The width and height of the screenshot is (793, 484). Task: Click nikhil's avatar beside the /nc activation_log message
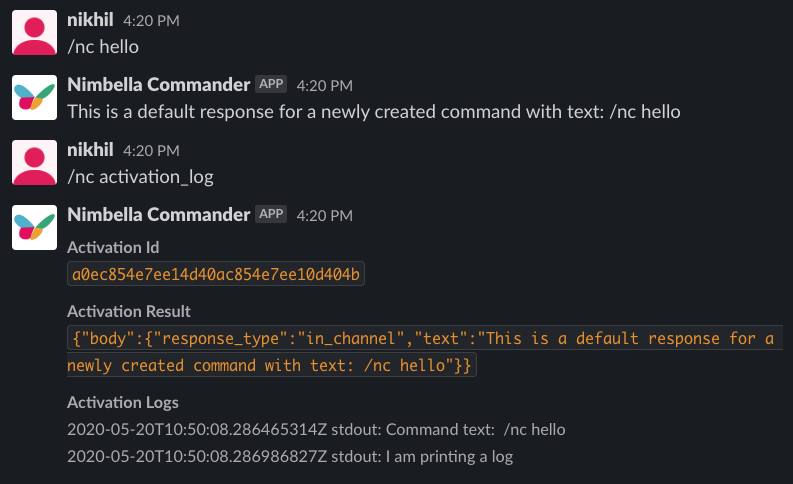34,162
